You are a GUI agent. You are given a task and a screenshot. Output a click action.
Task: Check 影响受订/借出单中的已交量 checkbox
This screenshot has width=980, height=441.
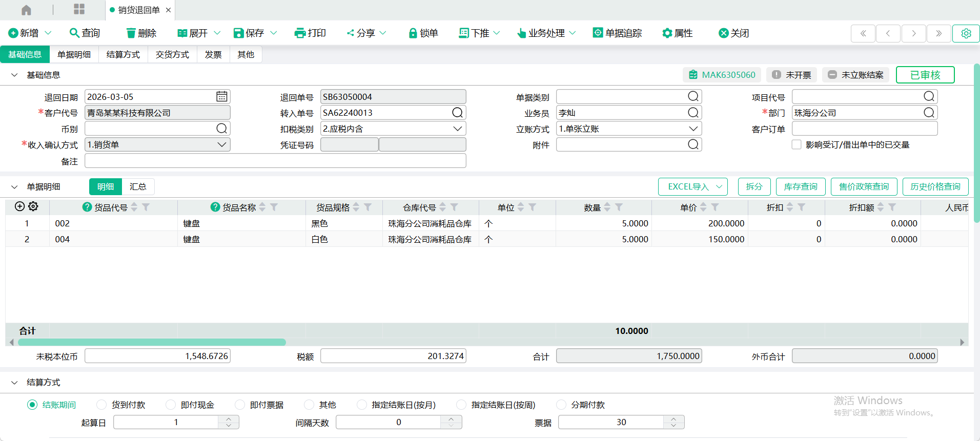[x=797, y=145]
